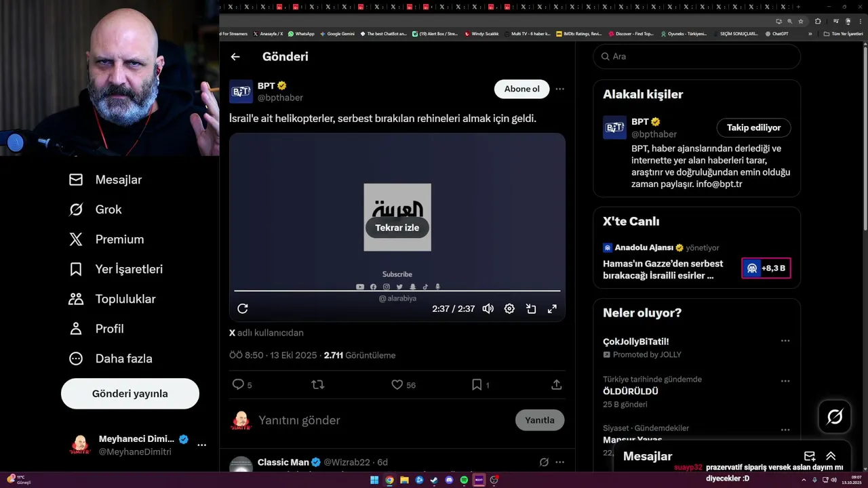Click Takip ediyor button for BPT
The image size is (868, 488).
(x=753, y=127)
